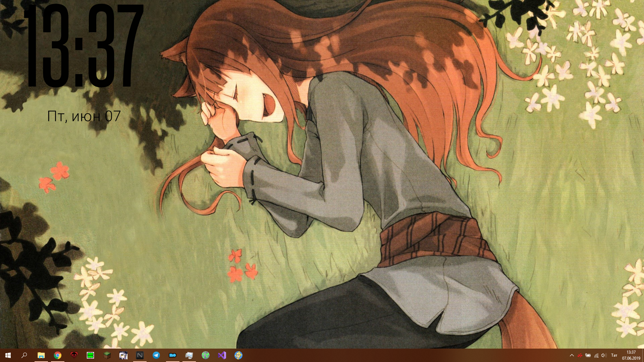The height and width of the screenshot is (362, 644).
Task: Open the Wi-Fi network flyout
Action: click(596, 355)
